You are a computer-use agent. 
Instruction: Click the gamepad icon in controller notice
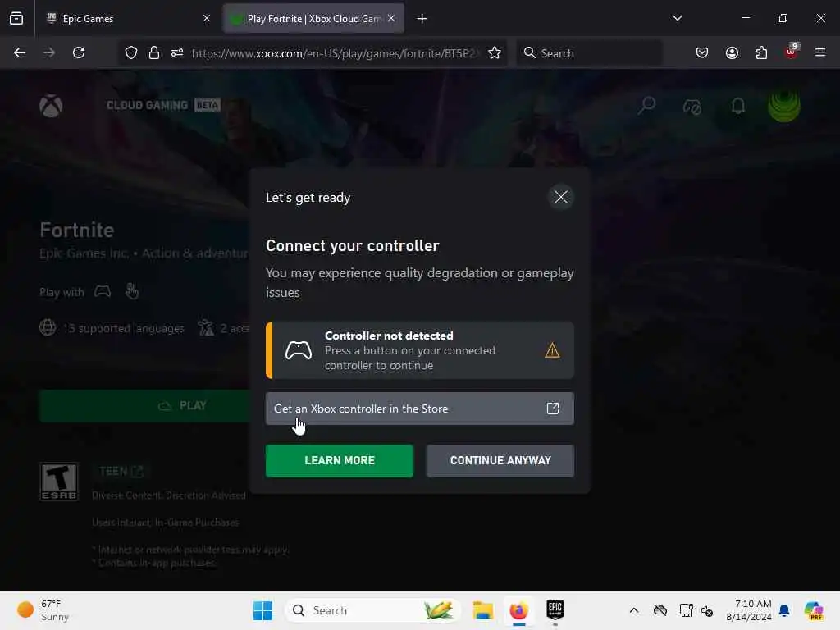pyautogui.click(x=299, y=350)
